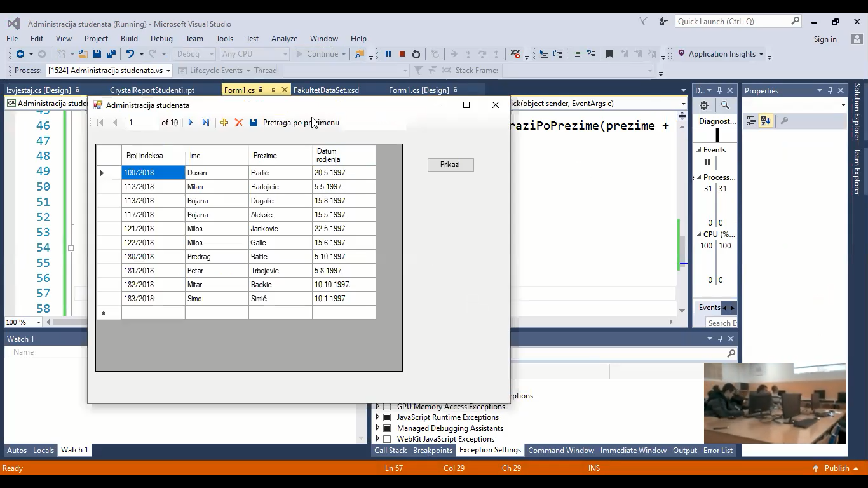Click the Prikazi button
Image resolution: width=868 pixels, height=488 pixels.
coord(450,165)
